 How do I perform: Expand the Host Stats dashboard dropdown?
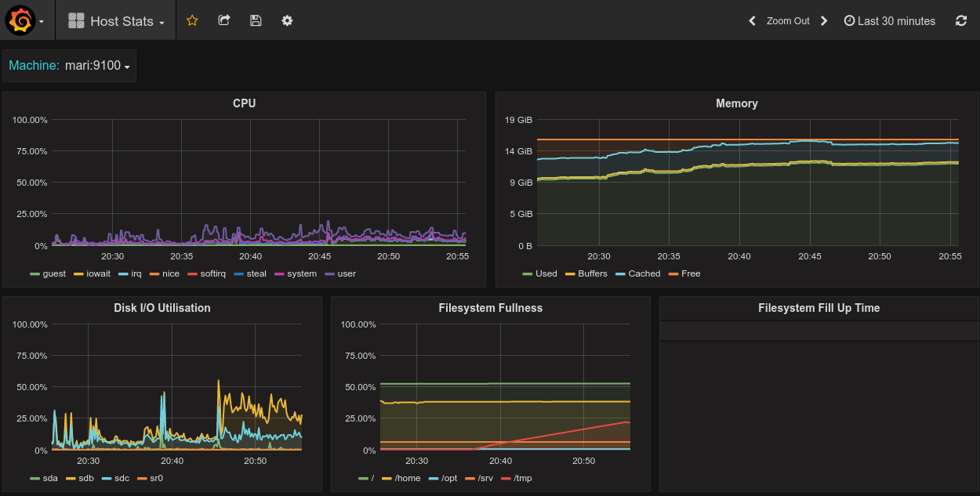click(160, 21)
